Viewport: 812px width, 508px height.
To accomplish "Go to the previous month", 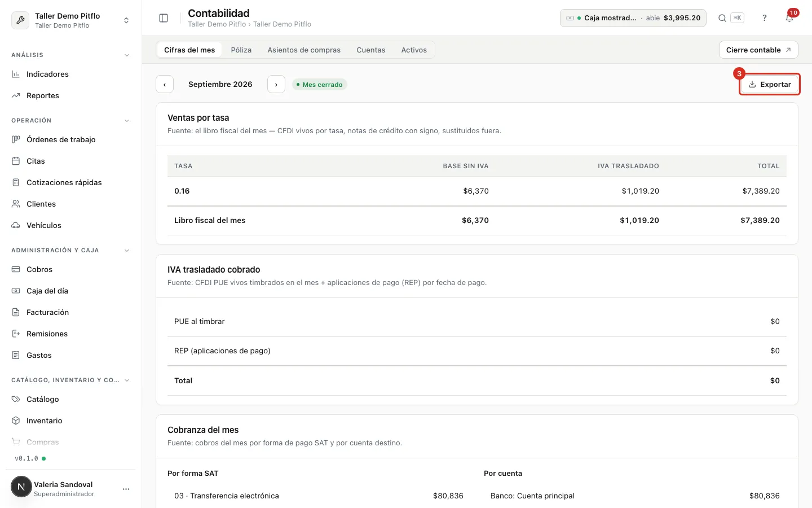I will (165, 85).
